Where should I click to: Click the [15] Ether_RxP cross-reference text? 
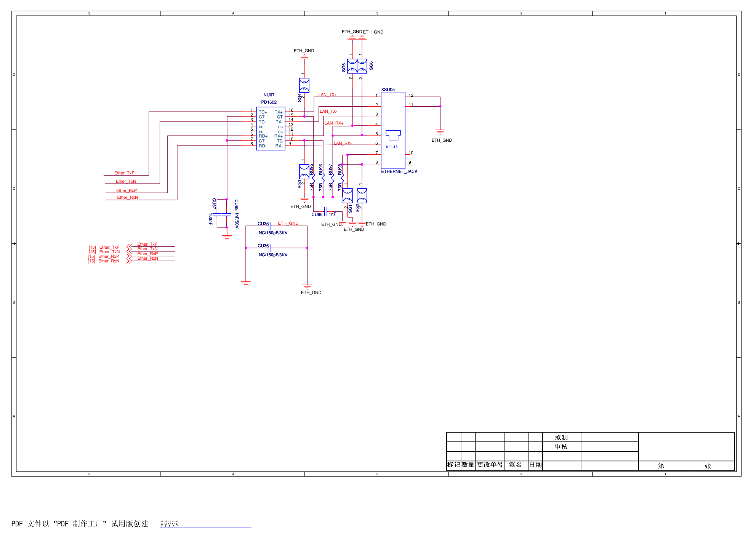click(103, 256)
